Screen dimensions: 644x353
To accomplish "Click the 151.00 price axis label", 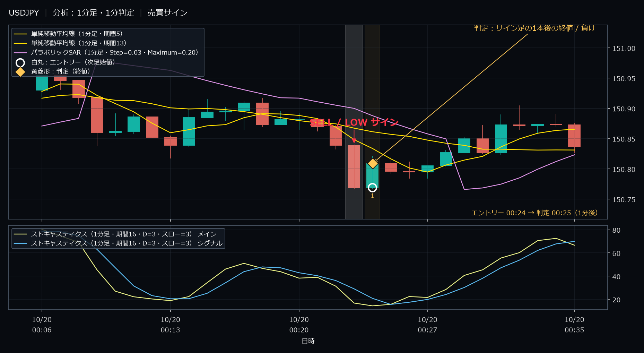I will tap(624, 49).
